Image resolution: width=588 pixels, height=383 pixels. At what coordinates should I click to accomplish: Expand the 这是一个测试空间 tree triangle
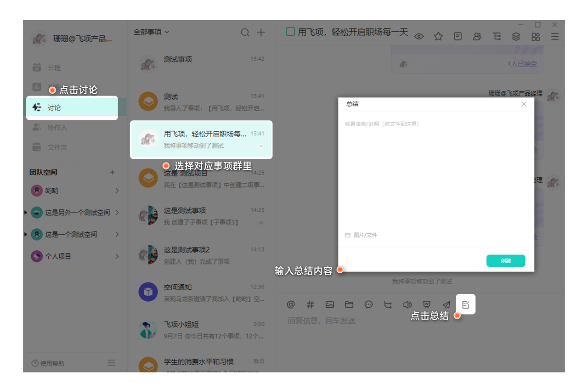[26, 235]
